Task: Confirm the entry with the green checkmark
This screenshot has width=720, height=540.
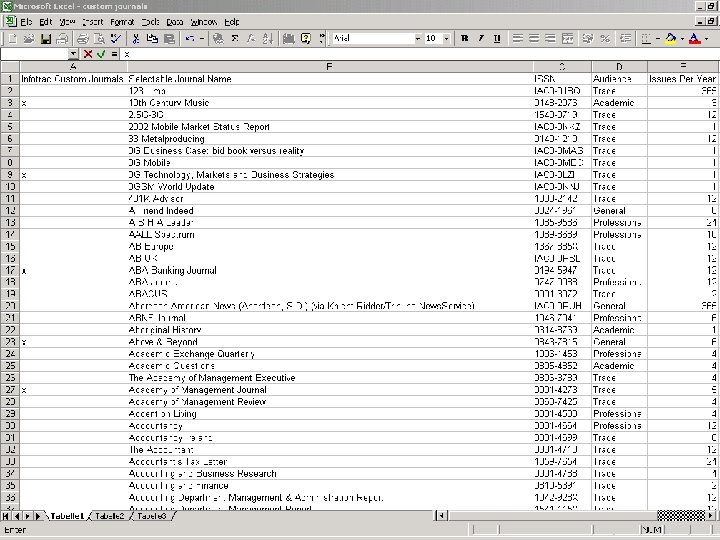Action: pyautogui.click(x=101, y=54)
